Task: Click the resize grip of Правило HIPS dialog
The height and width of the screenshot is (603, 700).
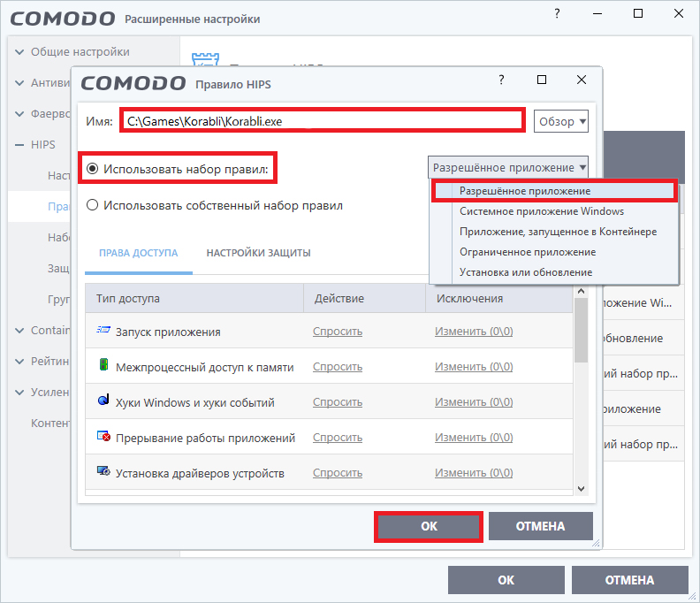Action: coord(597,544)
